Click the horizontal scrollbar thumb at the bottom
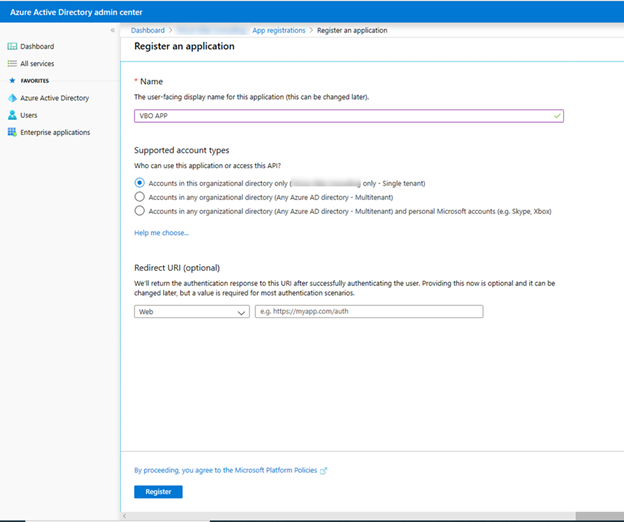The height and width of the screenshot is (522, 624). point(600,516)
